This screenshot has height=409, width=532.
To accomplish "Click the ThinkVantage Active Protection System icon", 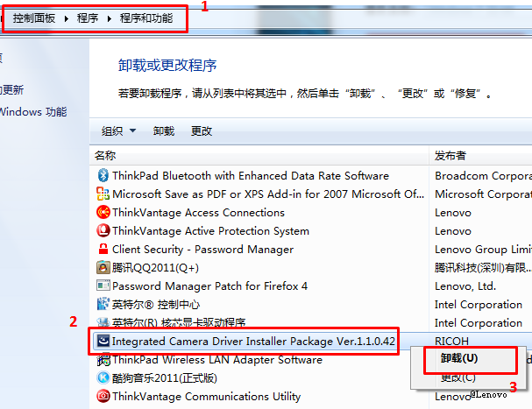I will coord(103,231).
